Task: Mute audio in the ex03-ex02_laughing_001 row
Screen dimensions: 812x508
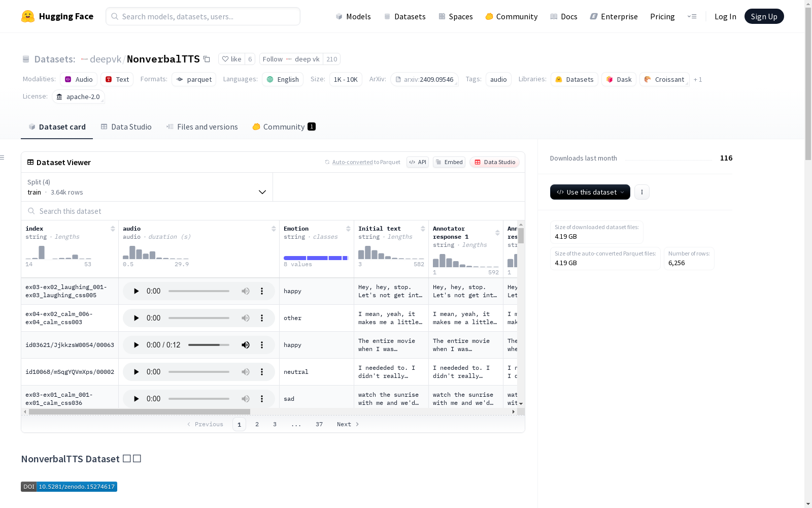Action: coord(246,291)
